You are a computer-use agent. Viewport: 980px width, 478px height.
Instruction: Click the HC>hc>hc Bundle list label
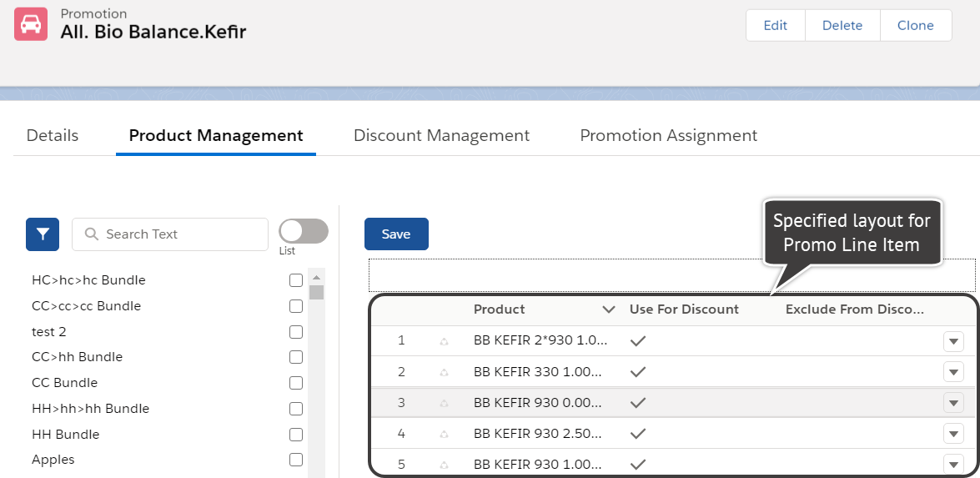(88, 280)
